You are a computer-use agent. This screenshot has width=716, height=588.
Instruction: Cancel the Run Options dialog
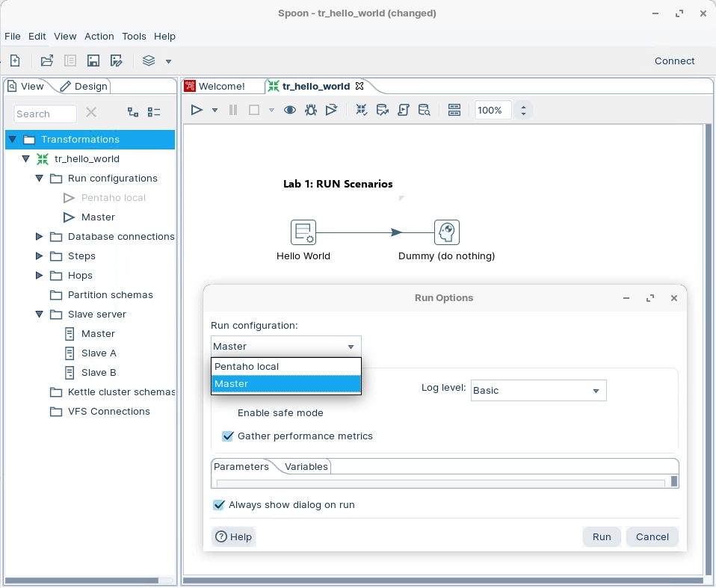(x=652, y=536)
